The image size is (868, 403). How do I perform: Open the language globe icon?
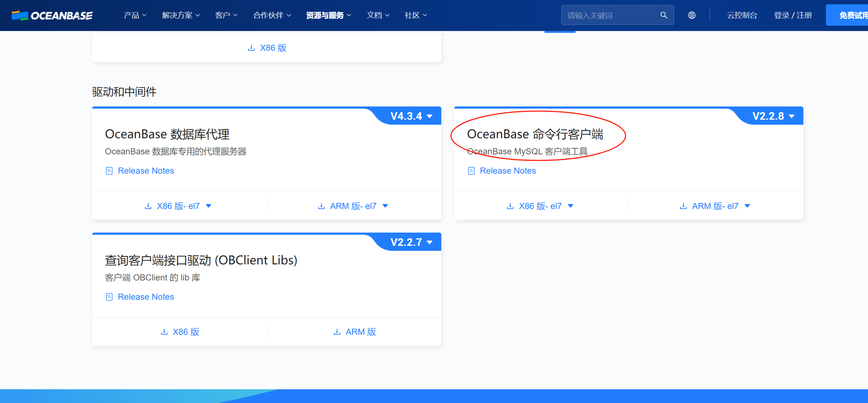(x=692, y=15)
